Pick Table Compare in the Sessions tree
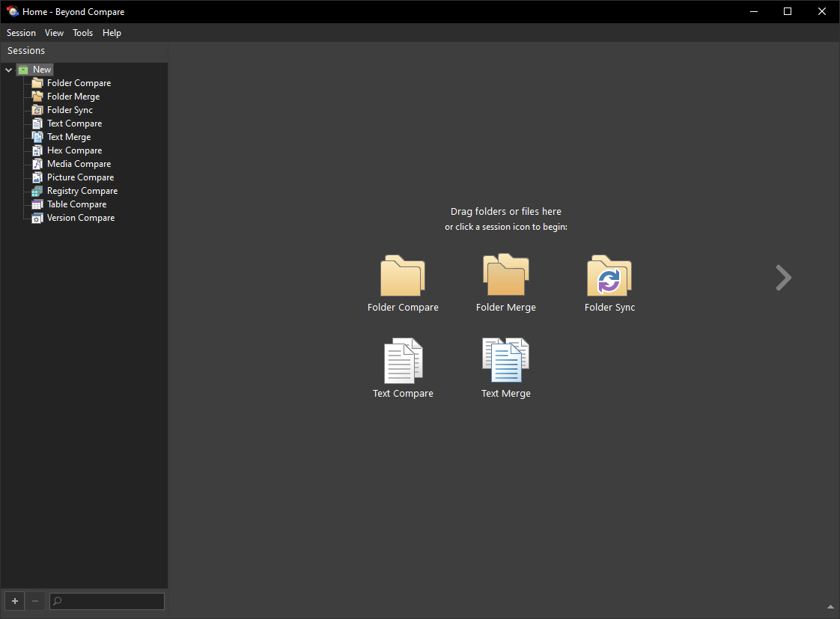The width and height of the screenshot is (840, 619). pos(76,204)
